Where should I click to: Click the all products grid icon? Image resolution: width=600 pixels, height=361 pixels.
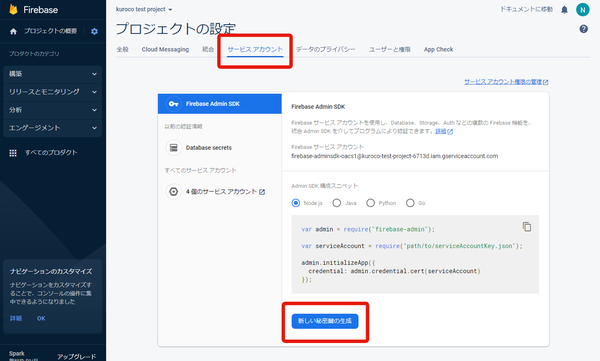pyautogui.click(x=13, y=153)
